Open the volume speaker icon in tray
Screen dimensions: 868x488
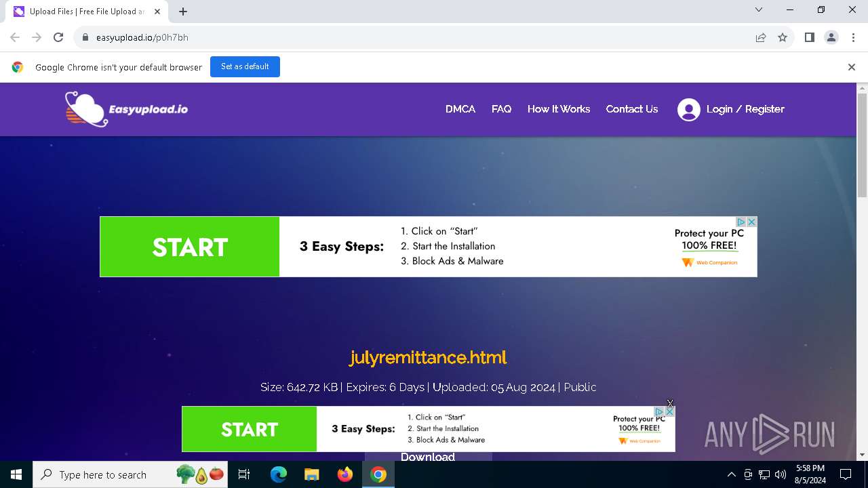pos(781,474)
